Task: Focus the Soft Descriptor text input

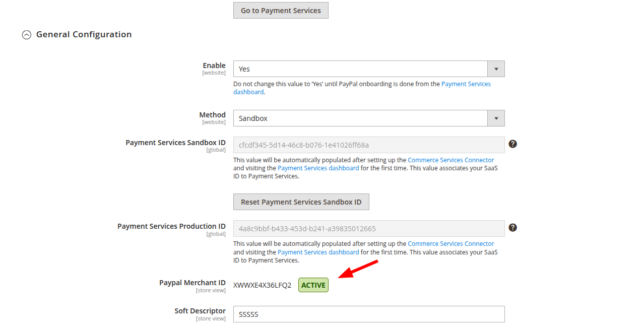Action: pos(368,314)
